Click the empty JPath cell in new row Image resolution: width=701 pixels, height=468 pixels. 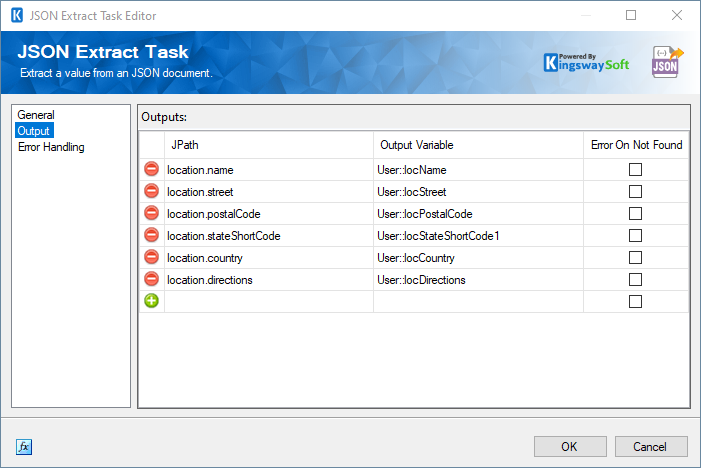(268, 302)
